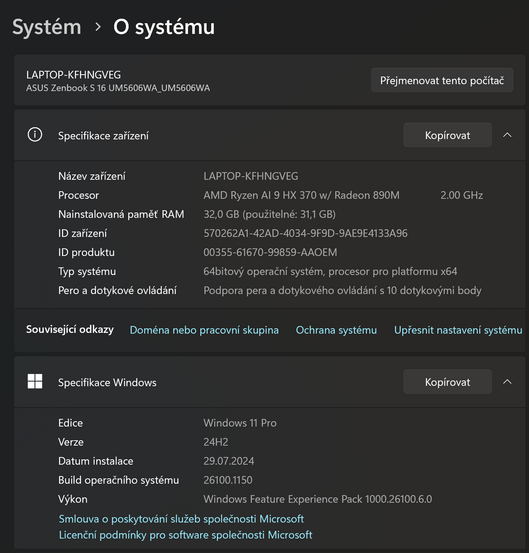Click the info icon beside Specifikace zařízení
Viewport: 529px width, 553px height.
tap(35, 135)
